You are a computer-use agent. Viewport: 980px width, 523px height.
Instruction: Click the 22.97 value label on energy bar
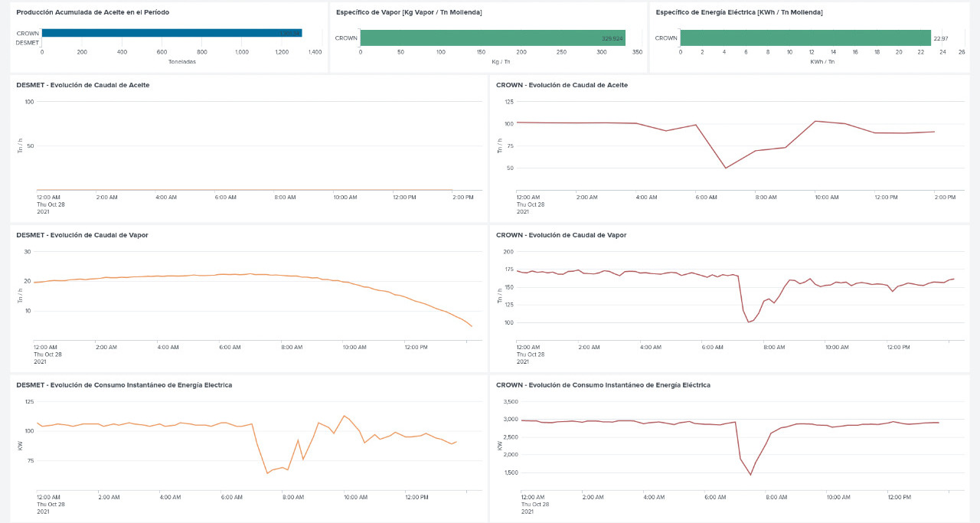(940, 38)
